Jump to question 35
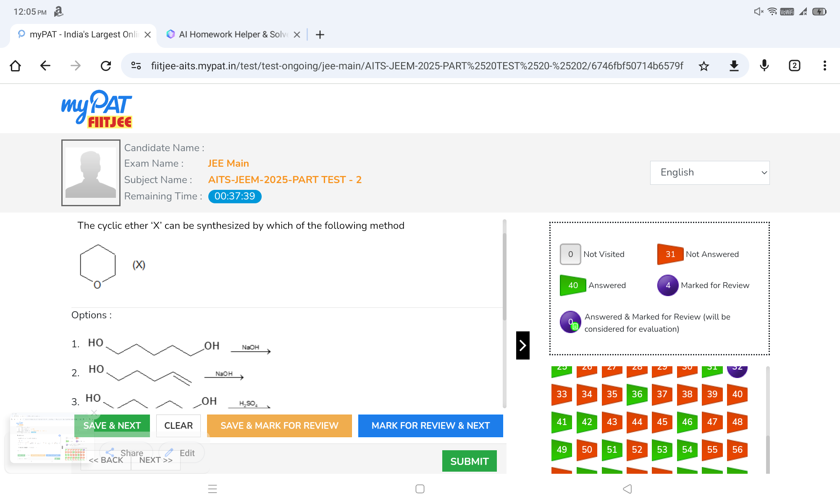 point(612,394)
